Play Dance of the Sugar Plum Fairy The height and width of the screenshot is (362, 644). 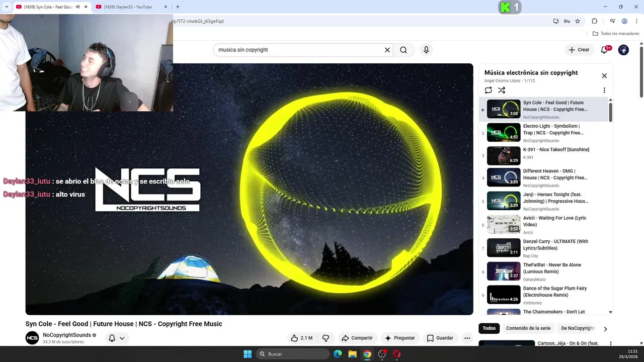pyautogui.click(x=543, y=295)
